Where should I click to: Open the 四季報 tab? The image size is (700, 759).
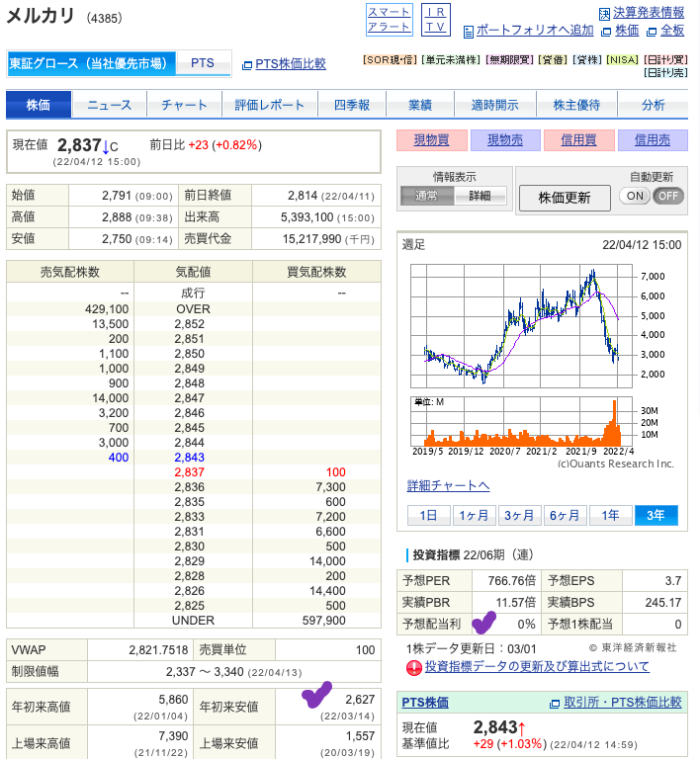[x=352, y=105]
